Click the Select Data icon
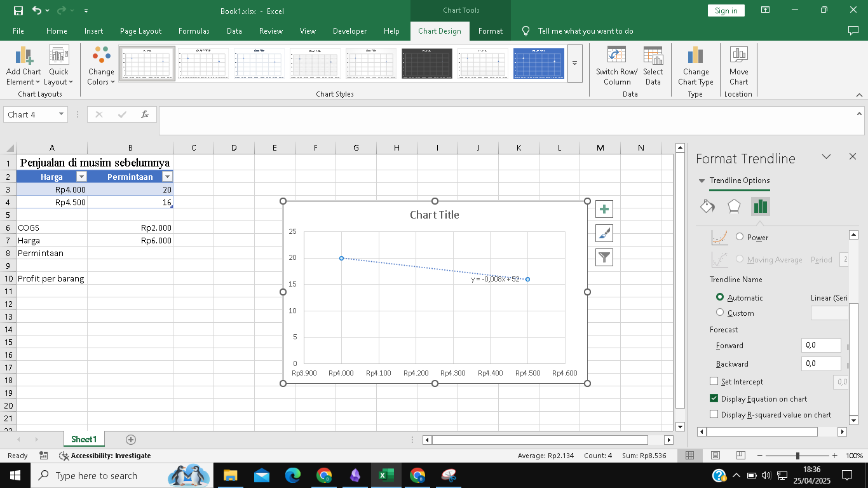Viewport: 868px width, 488px height. coord(653,66)
